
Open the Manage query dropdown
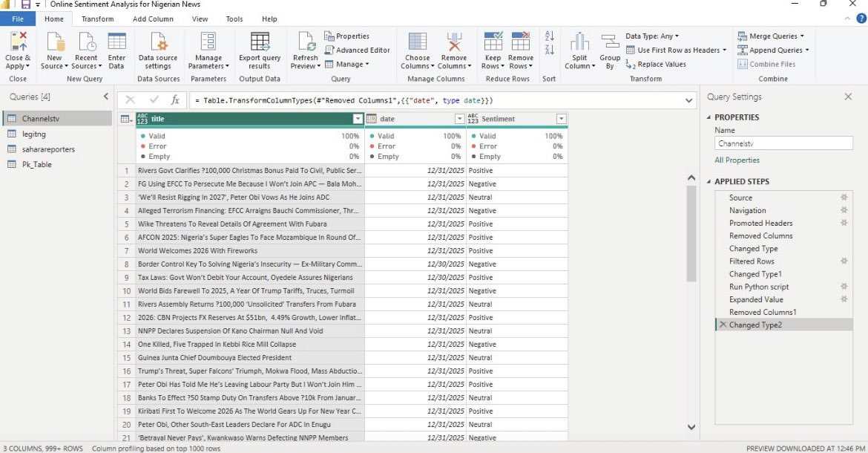click(x=346, y=65)
